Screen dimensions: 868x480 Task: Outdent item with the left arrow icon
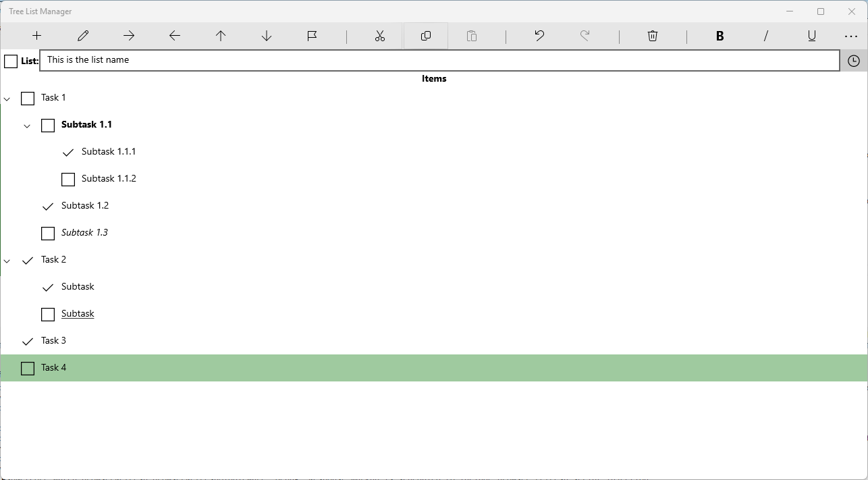(174, 35)
